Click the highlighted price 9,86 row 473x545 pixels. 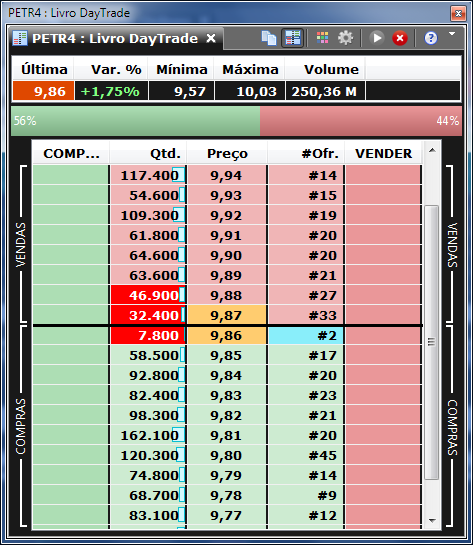point(227,335)
